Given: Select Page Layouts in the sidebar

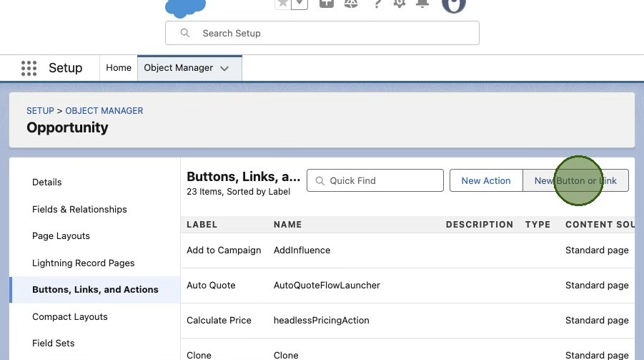Looking at the screenshot, I should click(61, 236).
